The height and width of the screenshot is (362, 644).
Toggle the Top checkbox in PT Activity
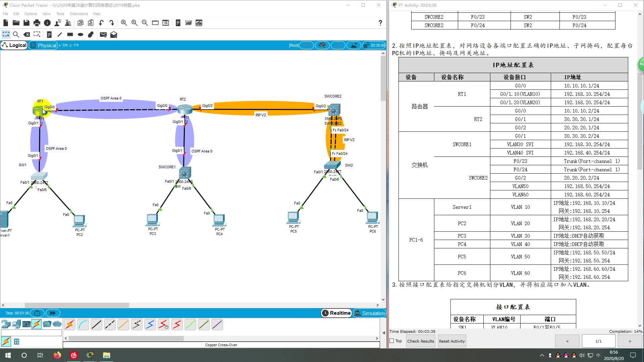(x=391, y=341)
